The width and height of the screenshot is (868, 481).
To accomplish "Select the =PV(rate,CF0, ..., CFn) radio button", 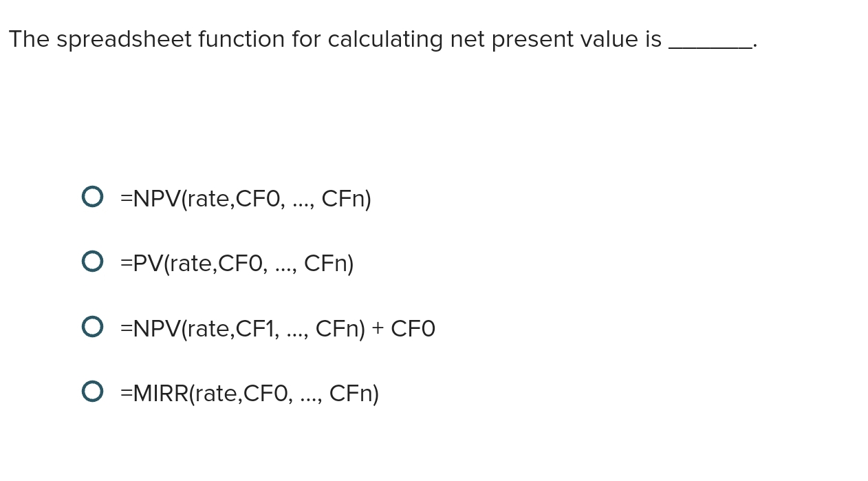I will 93,261.
